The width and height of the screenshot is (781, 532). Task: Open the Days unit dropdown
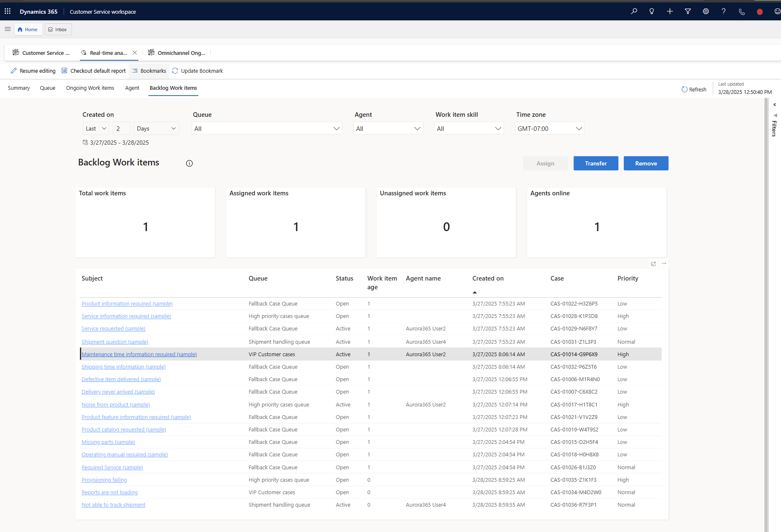[156, 128]
